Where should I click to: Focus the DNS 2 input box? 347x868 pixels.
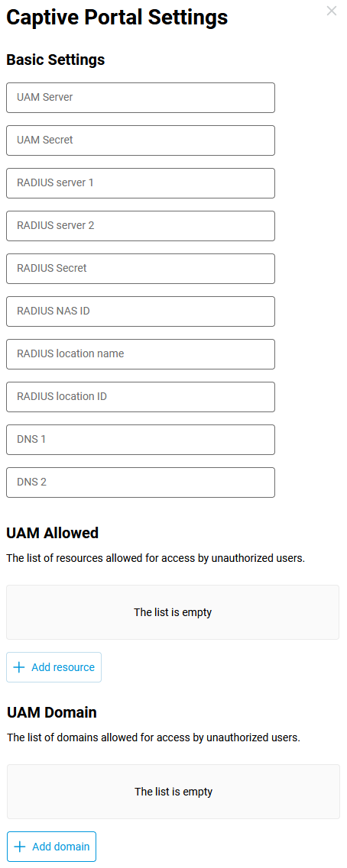coord(141,482)
